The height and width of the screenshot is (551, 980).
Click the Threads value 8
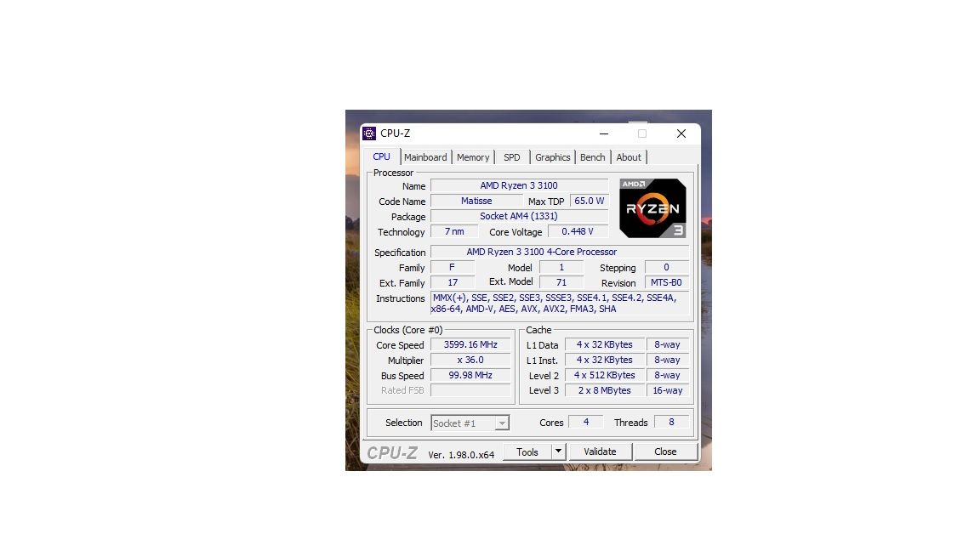coord(671,423)
